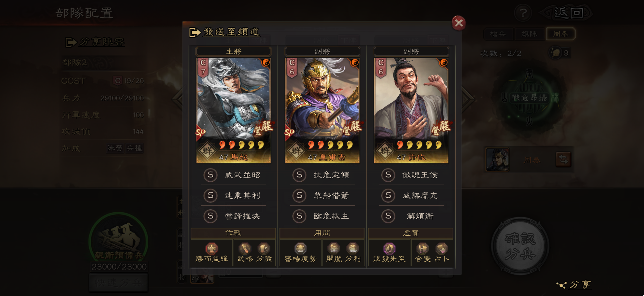Switch to the 槍兵 tab

(x=498, y=34)
